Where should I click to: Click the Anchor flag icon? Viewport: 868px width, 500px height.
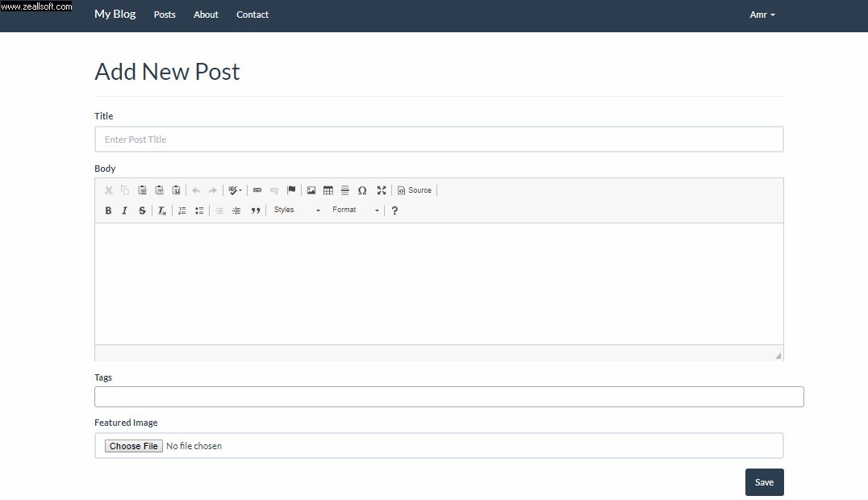pos(291,190)
